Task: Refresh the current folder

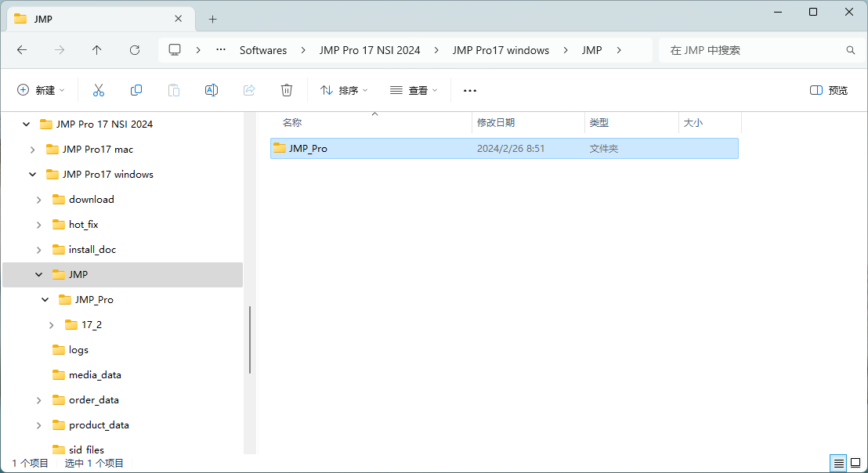Action: pos(135,50)
